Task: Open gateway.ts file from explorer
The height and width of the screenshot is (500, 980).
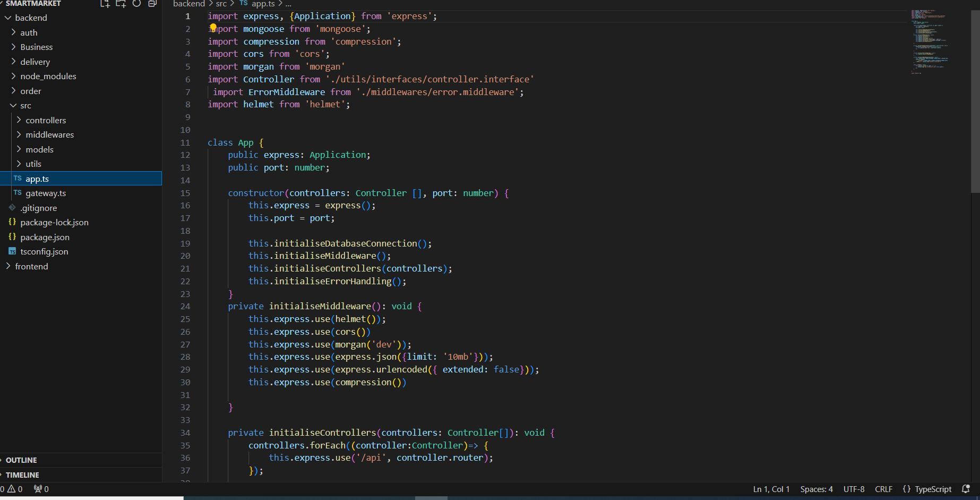Action: coord(46,193)
